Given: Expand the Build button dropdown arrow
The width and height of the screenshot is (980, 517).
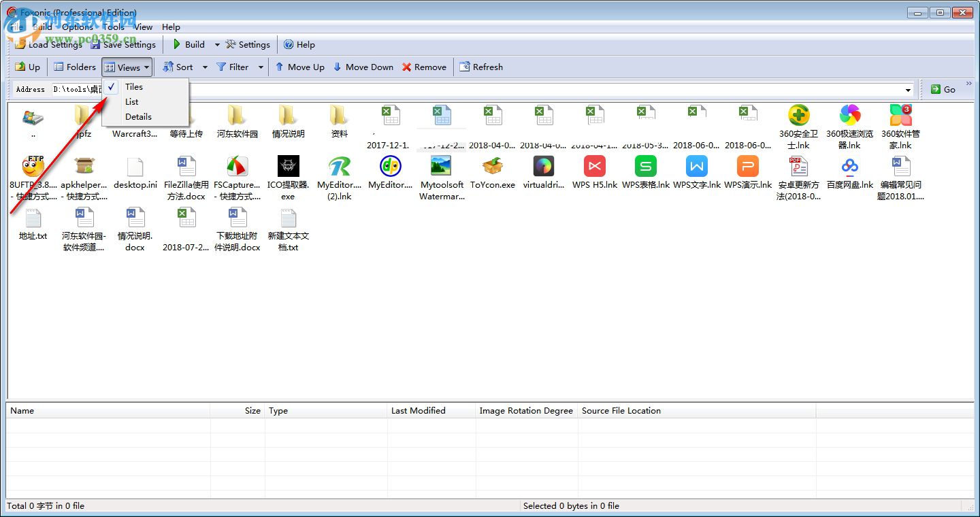Looking at the screenshot, I should pyautogui.click(x=216, y=44).
